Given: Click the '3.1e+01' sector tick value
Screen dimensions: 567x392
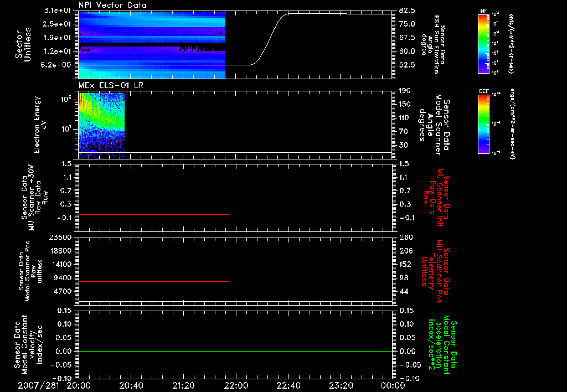Looking at the screenshot, I should coord(58,11).
